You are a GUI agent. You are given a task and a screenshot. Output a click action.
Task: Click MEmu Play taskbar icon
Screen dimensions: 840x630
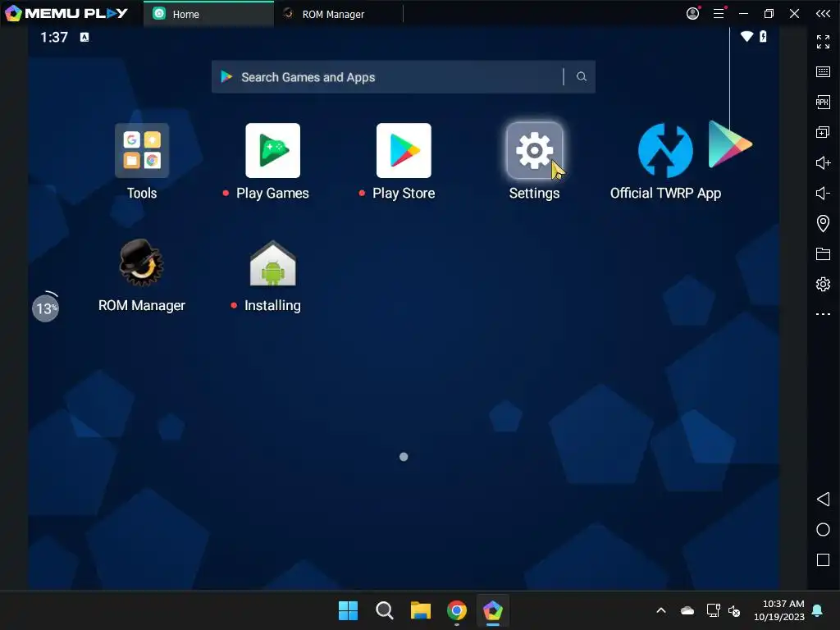(x=493, y=610)
